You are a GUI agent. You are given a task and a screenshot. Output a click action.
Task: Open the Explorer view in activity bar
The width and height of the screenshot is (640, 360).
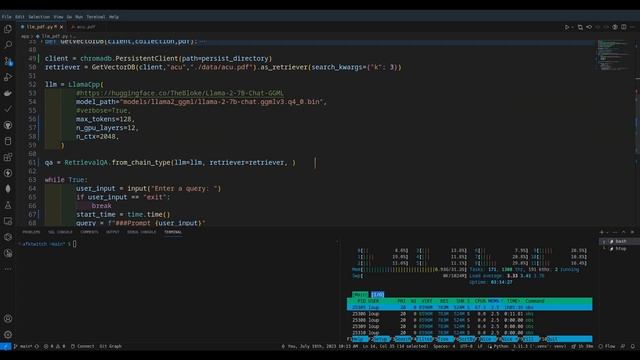click(8, 29)
